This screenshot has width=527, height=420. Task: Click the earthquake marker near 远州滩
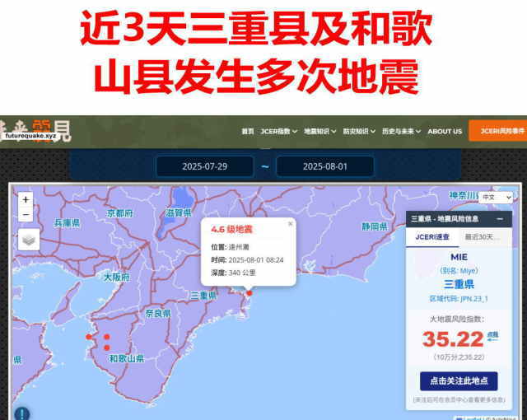coord(250,292)
